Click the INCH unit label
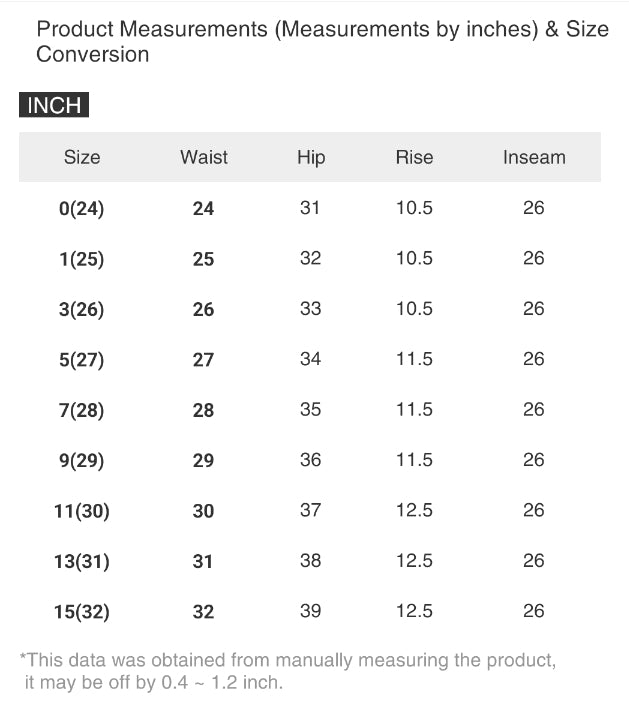 click(54, 105)
